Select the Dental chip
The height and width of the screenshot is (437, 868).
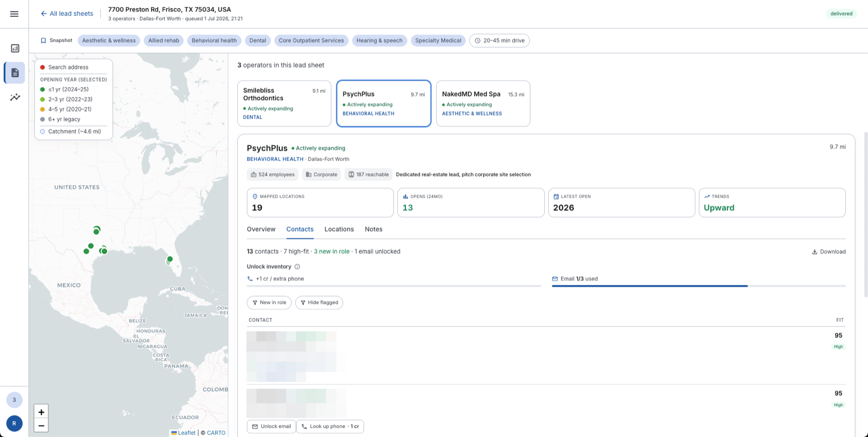258,41
